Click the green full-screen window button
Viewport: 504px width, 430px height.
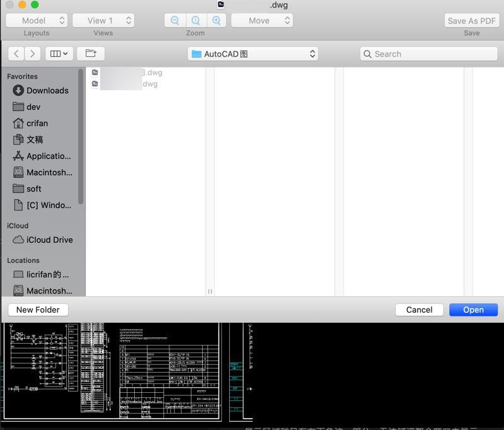(x=35, y=4)
